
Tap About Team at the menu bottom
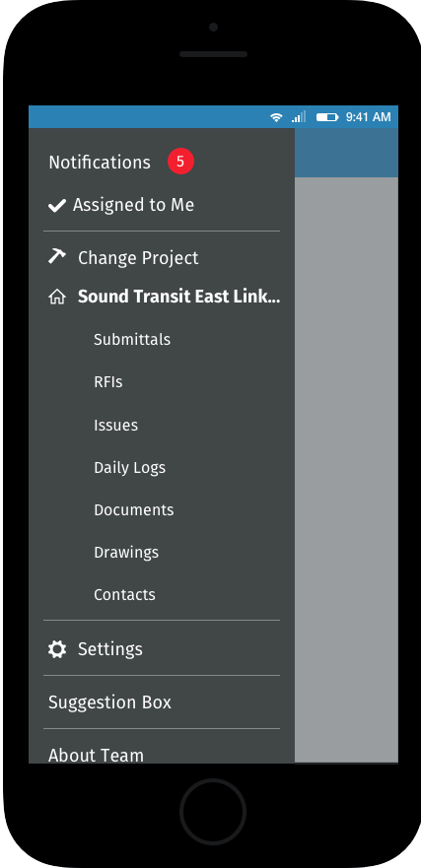pyautogui.click(x=96, y=755)
